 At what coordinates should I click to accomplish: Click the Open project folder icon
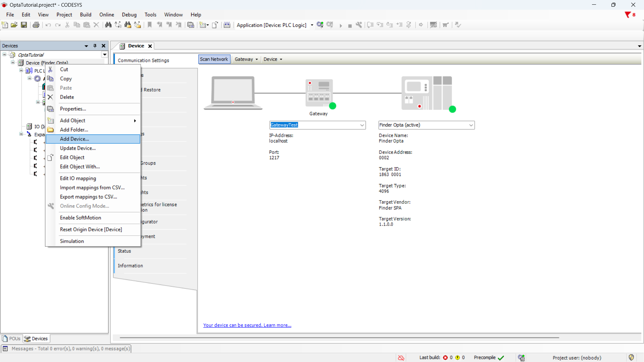[14, 25]
